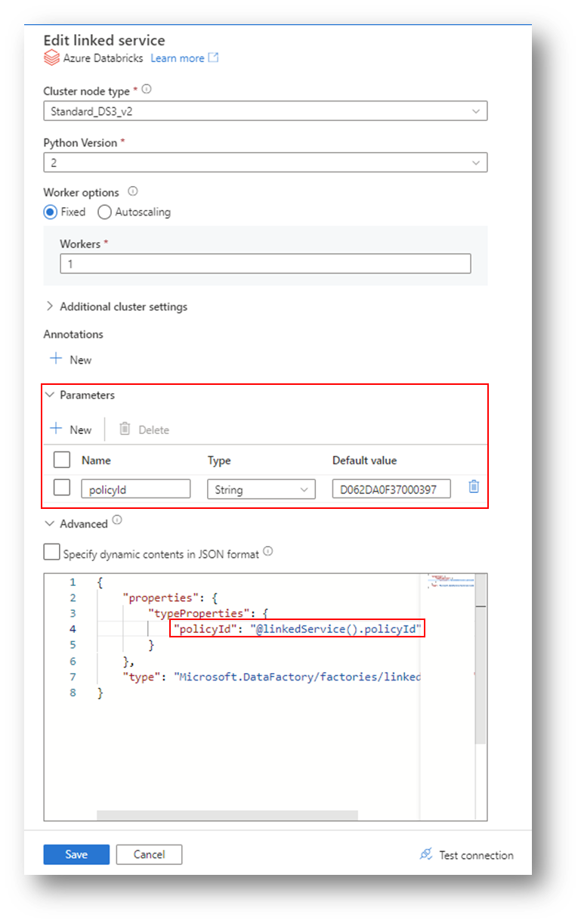Show info tooltip for Worker options
Screen dimensions: 581x924
click(x=133, y=191)
